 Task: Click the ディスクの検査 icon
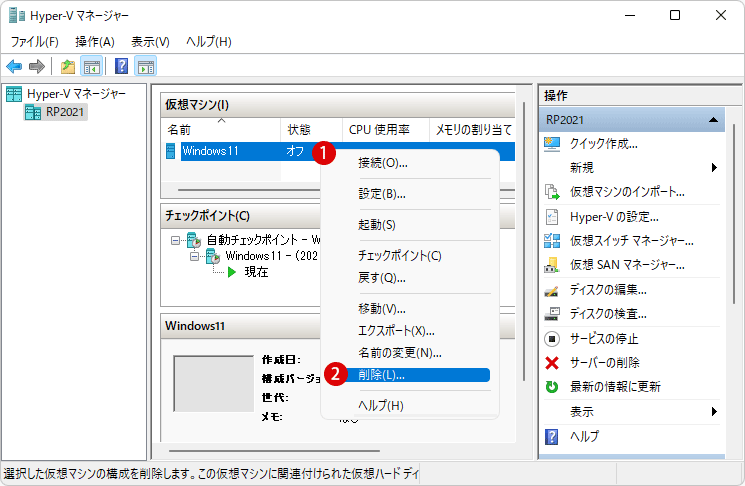click(x=552, y=314)
